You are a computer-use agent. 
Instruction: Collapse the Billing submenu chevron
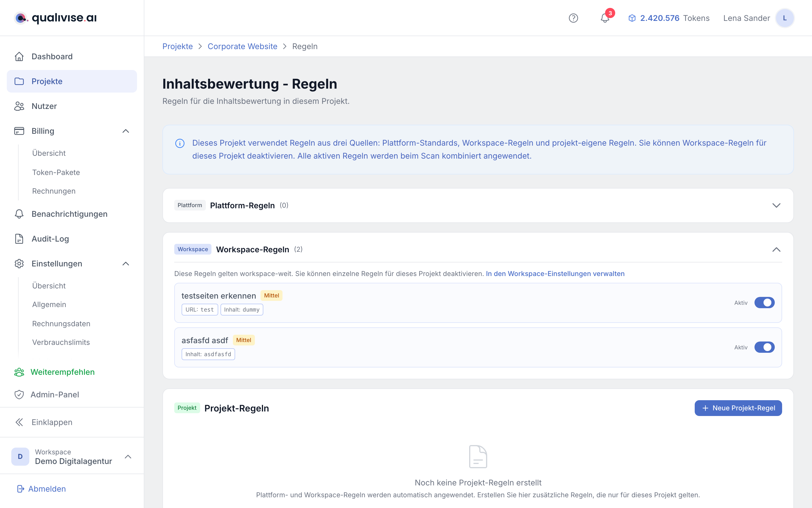click(x=126, y=131)
